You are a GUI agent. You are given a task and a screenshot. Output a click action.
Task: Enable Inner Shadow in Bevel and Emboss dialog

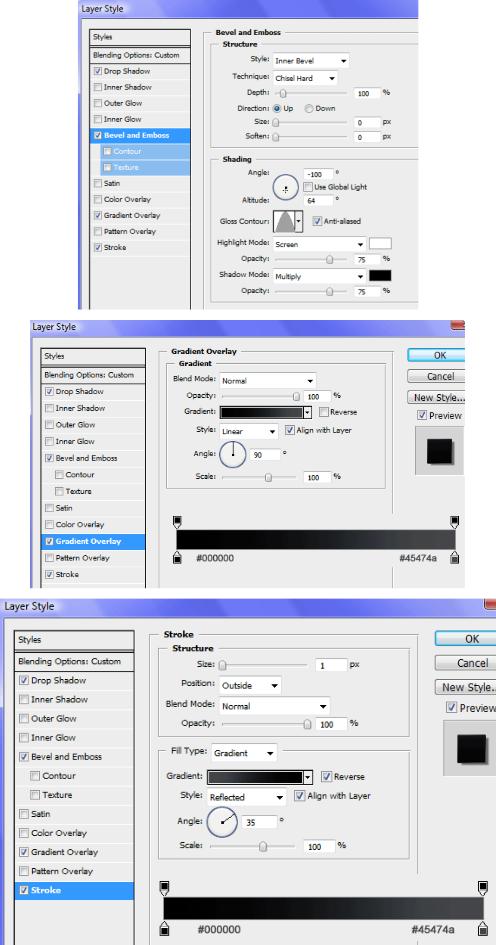98,87
